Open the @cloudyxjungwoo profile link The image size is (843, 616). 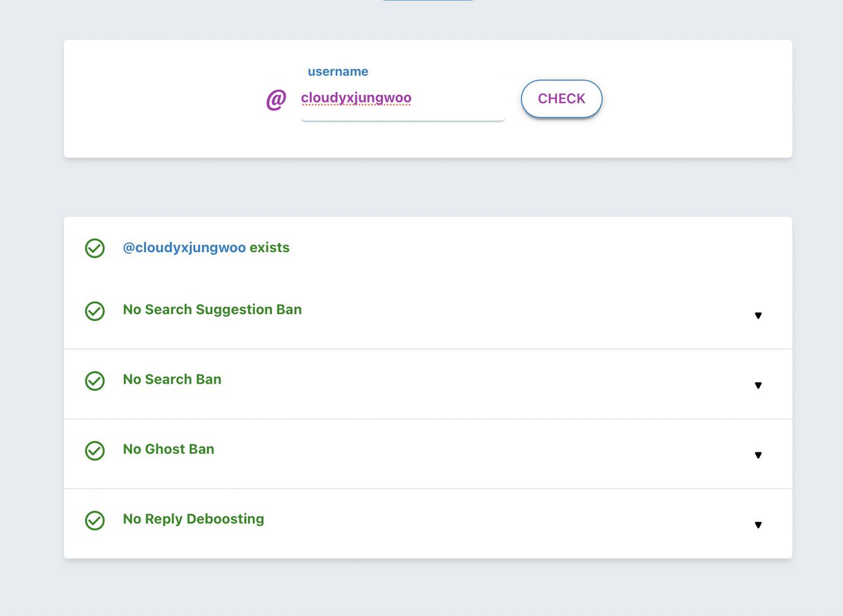click(184, 248)
